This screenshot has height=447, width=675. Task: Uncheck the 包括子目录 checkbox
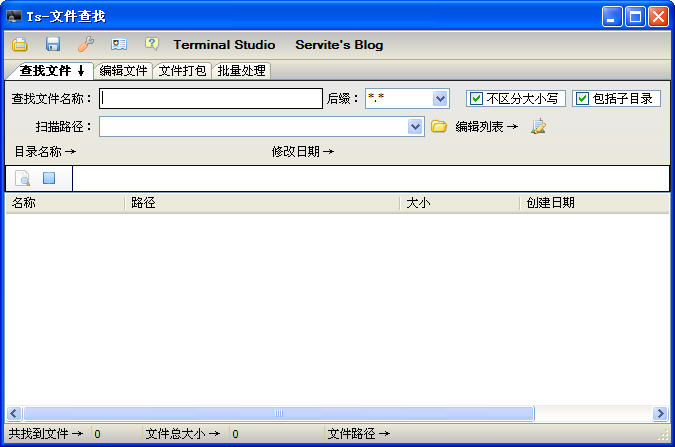[582, 99]
